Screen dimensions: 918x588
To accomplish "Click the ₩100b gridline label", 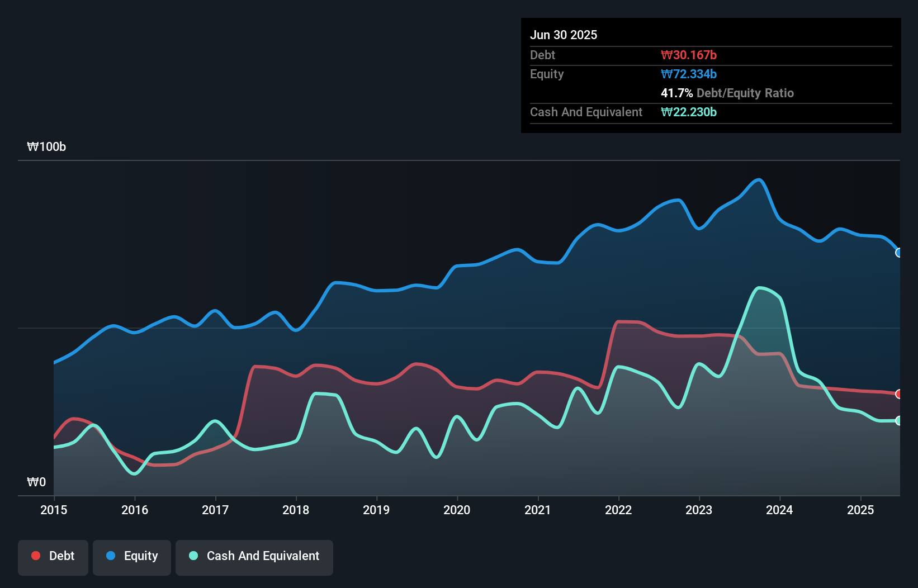I will [47, 147].
